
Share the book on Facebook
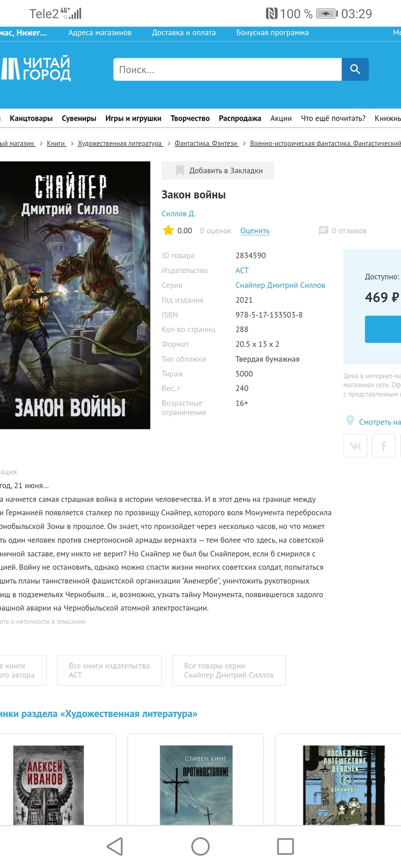384,446
